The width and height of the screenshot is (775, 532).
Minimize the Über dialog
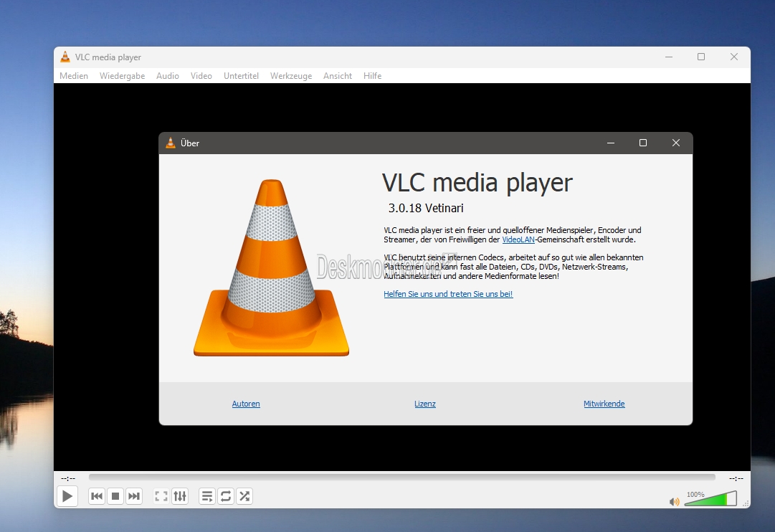pyautogui.click(x=611, y=143)
